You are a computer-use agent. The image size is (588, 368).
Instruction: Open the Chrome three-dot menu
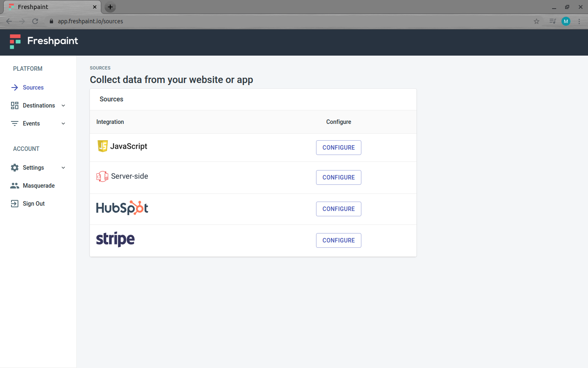pos(579,21)
